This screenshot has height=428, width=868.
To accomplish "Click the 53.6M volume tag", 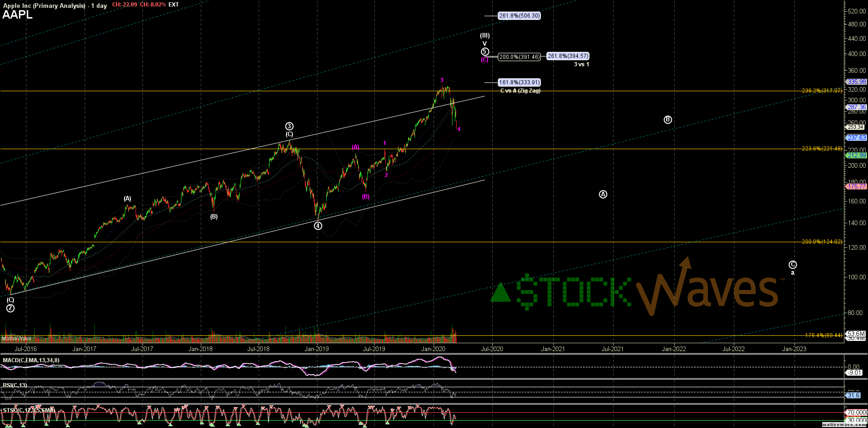I will point(856,334).
